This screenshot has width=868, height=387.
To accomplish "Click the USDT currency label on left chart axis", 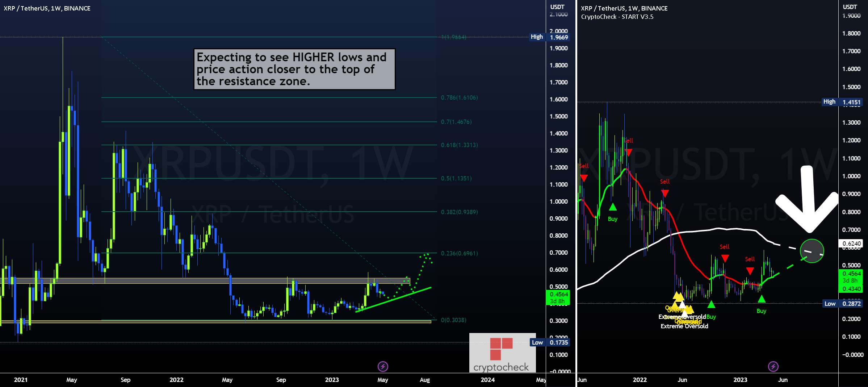I will (x=557, y=7).
